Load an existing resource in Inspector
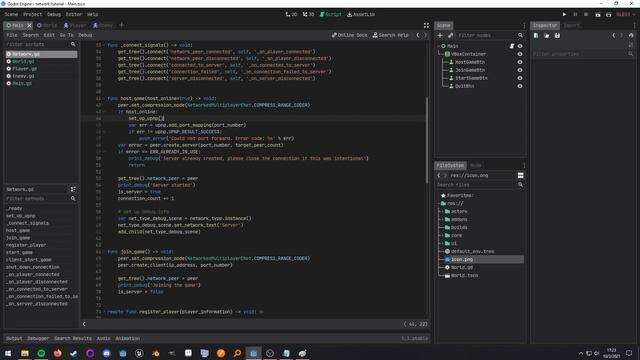 pyautogui.click(x=547, y=36)
